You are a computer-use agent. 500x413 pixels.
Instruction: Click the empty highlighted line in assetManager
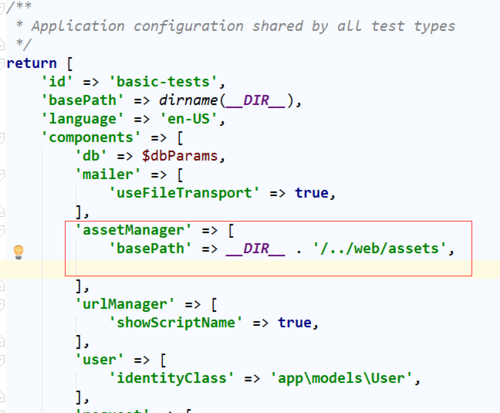click(x=250, y=269)
